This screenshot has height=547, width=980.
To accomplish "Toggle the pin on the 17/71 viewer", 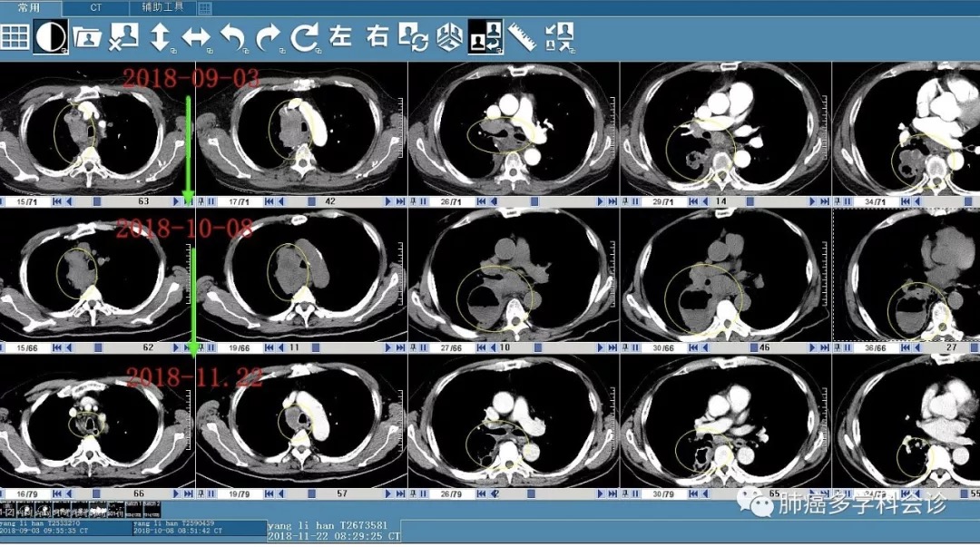I will (201, 200).
